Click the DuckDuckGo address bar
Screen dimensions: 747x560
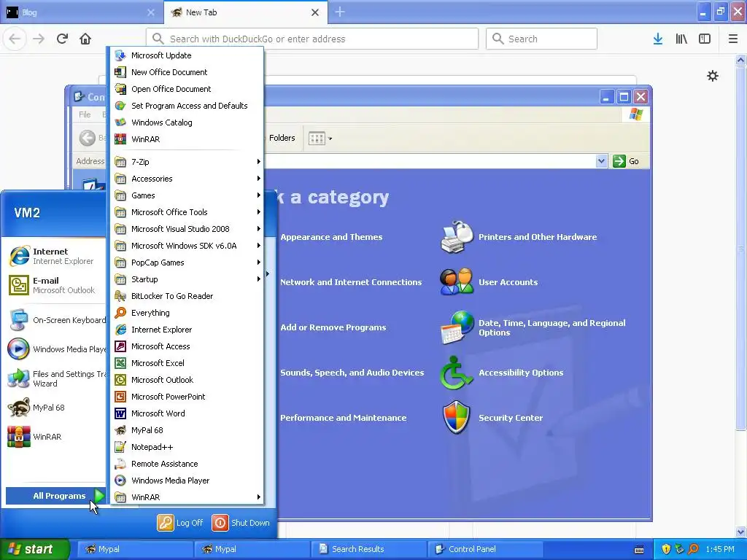(x=312, y=39)
